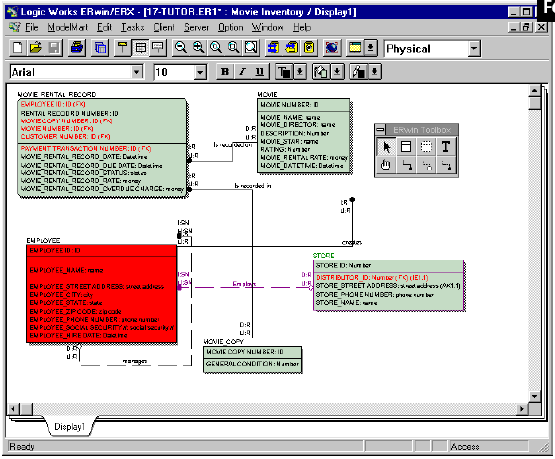Select the pointer arrow tool in Toolbox
This screenshot has width=555, height=459.
pos(386,147)
